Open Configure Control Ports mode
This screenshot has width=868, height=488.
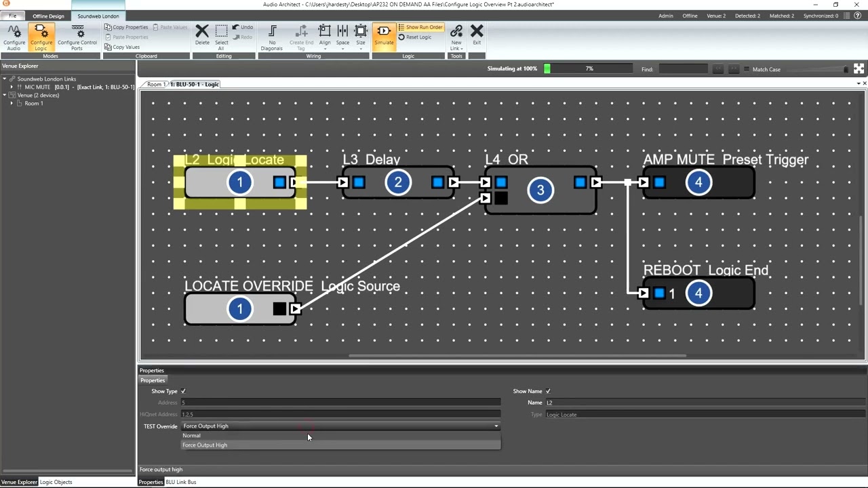(77, 37)
